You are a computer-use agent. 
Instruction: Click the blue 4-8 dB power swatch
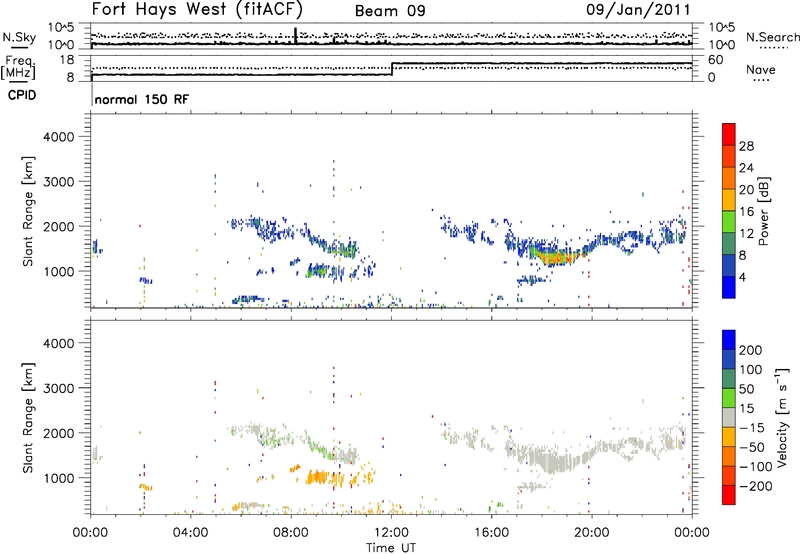coord(729,265)
